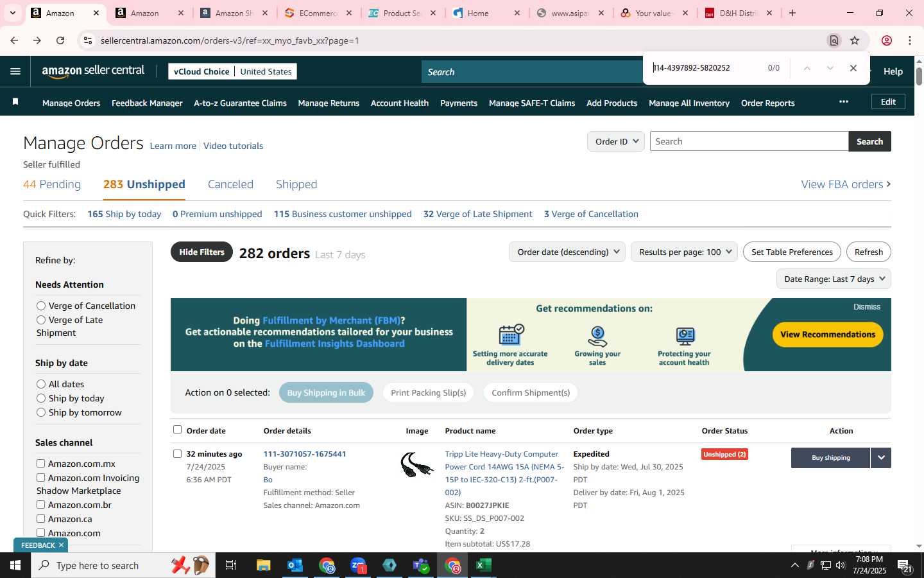
Task: Open vCloud Choice United States marketplace switcher
Action: tap(232, 71)
